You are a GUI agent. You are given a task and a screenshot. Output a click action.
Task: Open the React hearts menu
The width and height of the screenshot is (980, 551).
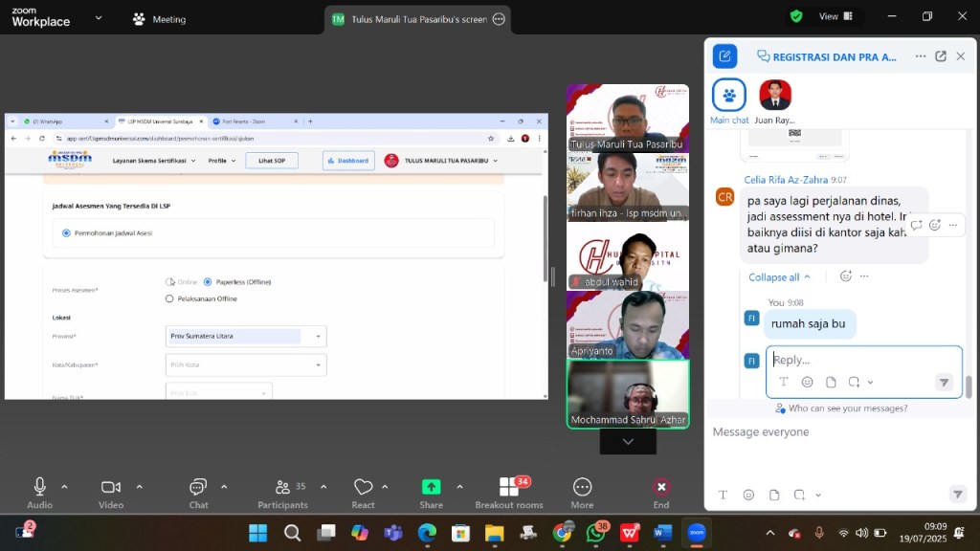tap(363, 487)
